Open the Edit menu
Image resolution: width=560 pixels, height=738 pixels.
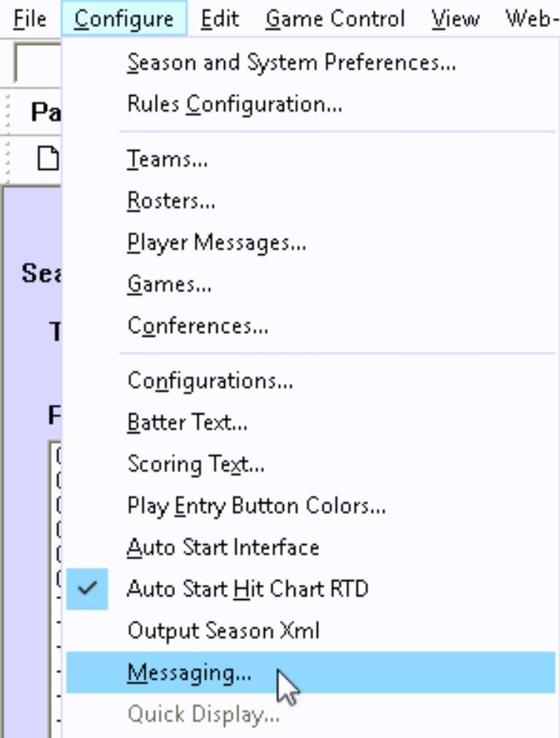pos(220,19)
